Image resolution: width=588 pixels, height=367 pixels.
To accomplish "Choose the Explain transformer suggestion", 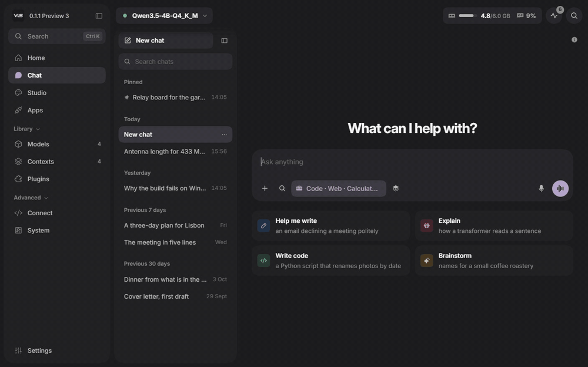I will coord(494,226).
